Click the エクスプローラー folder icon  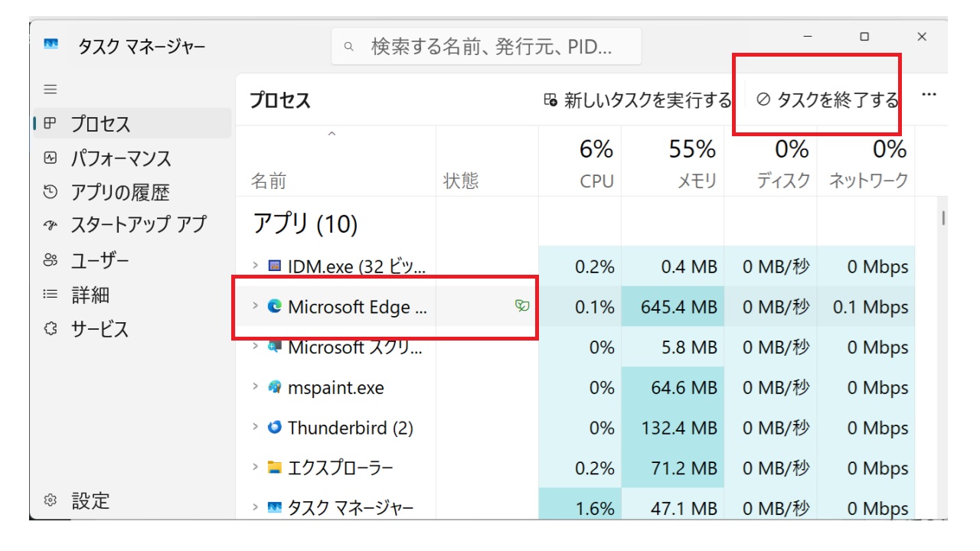click(275, 468)
